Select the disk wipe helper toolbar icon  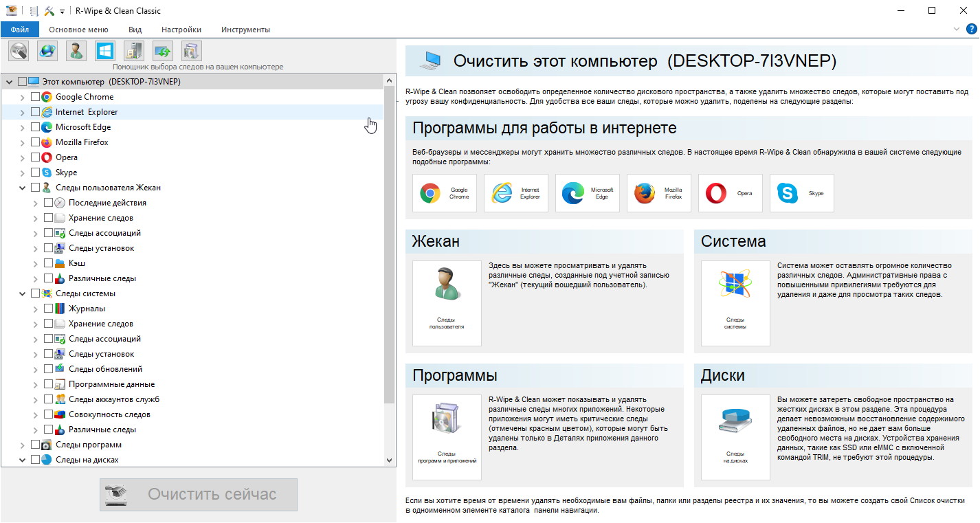point(19,51)
